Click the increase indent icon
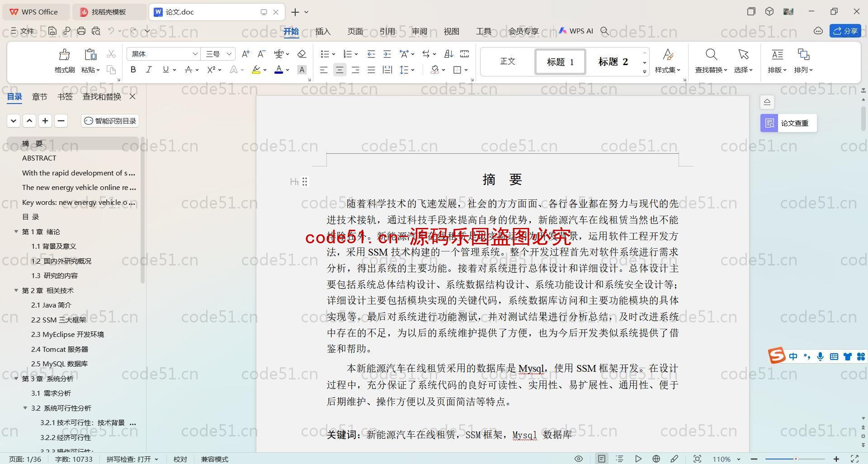 (x=387, y=54)
